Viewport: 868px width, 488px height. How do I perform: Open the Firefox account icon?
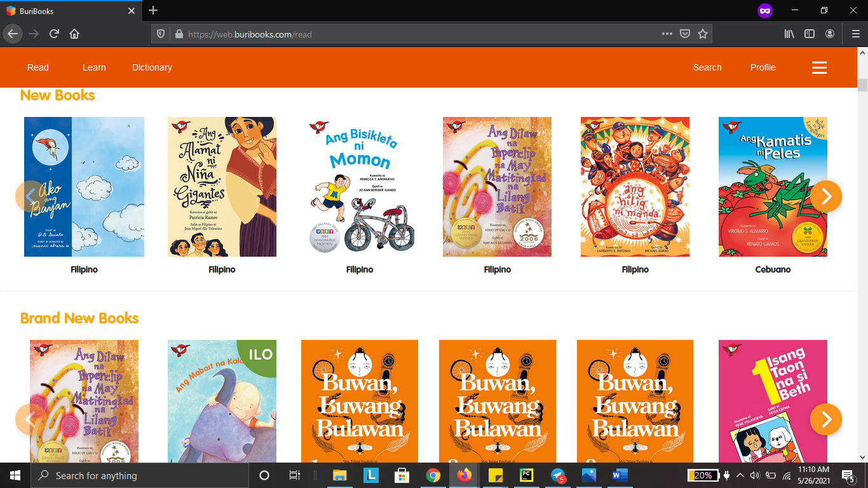pyautogui.click(x=830, y=34)
